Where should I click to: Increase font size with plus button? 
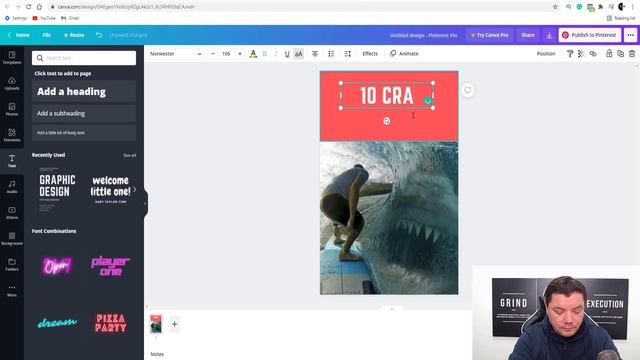point(240,54)
